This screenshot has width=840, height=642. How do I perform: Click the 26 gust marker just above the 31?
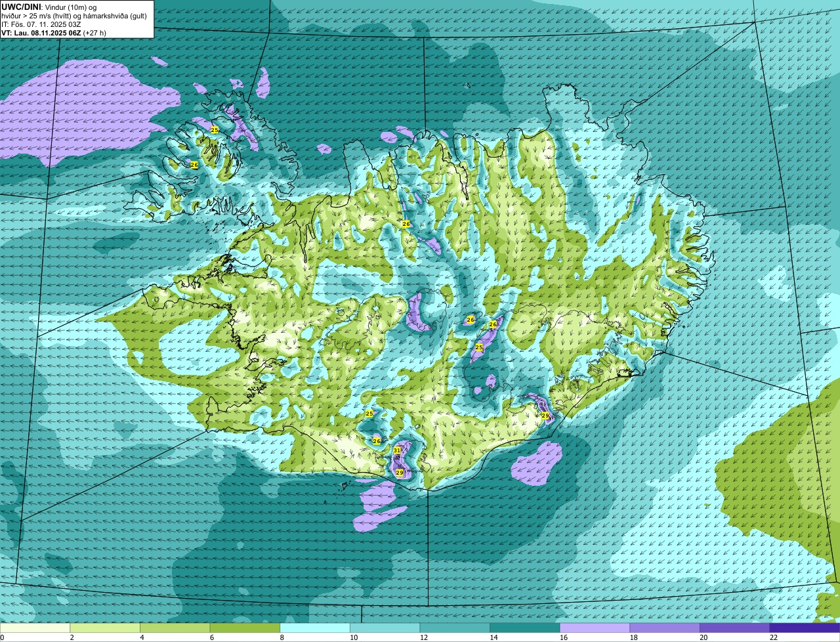377,441
